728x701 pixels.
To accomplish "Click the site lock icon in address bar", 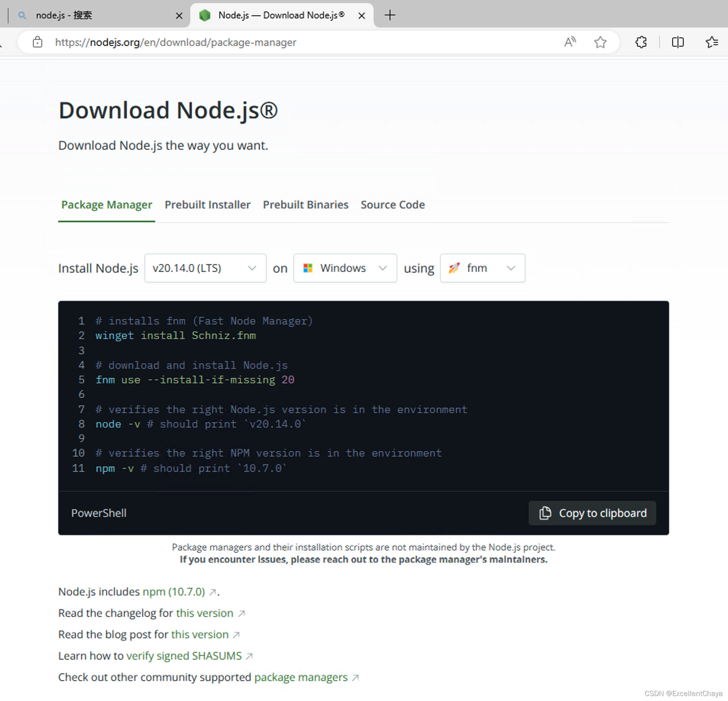I will (x=37, y=42).
